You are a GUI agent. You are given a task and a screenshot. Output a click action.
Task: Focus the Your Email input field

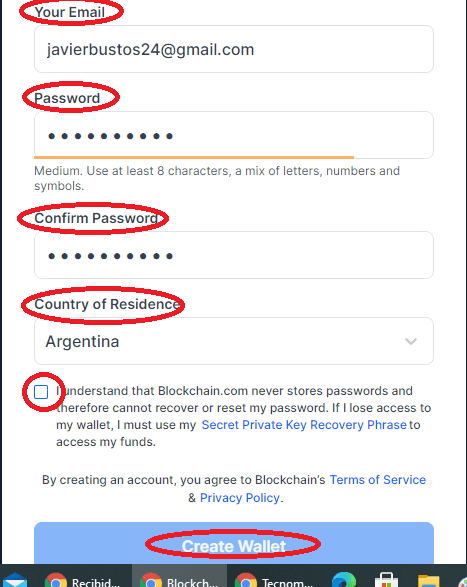point(234,49)
